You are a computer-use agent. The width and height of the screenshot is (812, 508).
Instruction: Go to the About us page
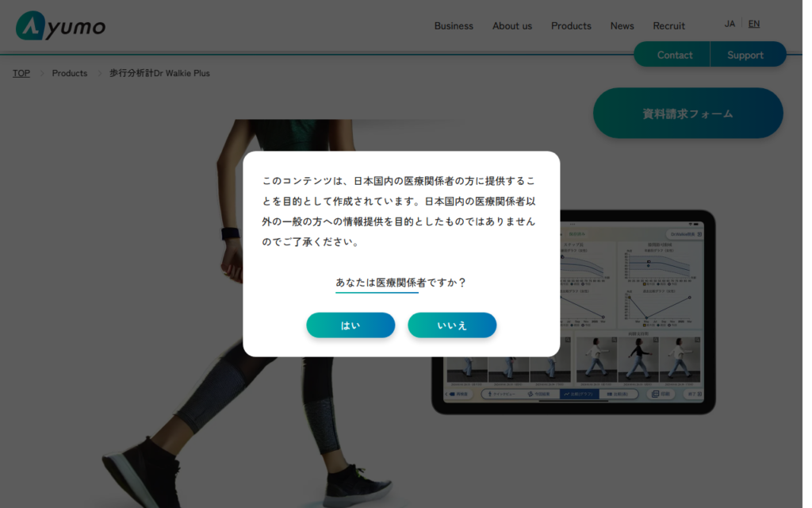511,25
